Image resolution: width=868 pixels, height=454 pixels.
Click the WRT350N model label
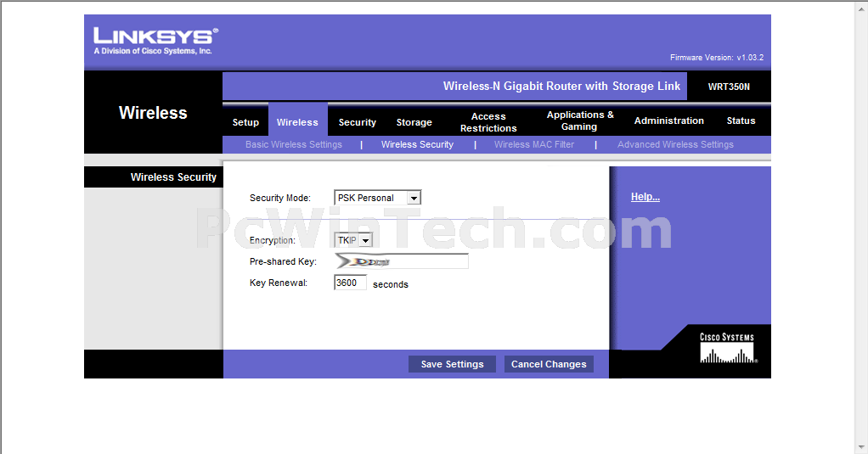point(729,87)
